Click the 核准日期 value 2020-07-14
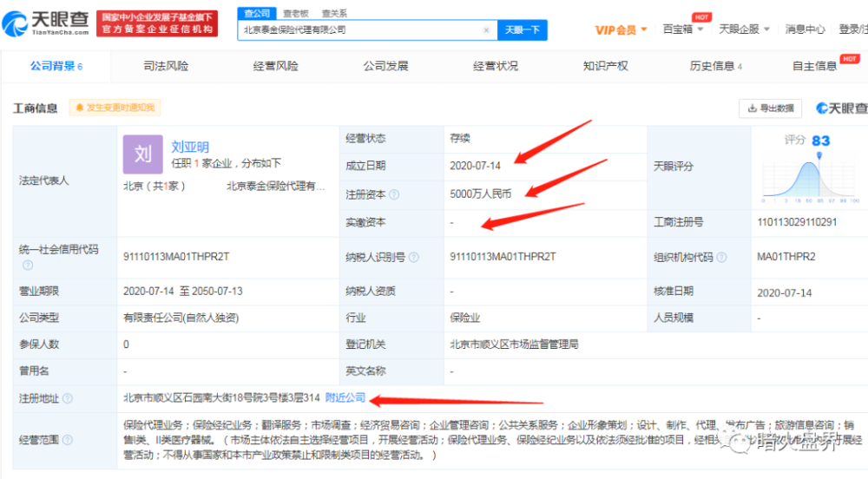868x479 pixels. 785,292
